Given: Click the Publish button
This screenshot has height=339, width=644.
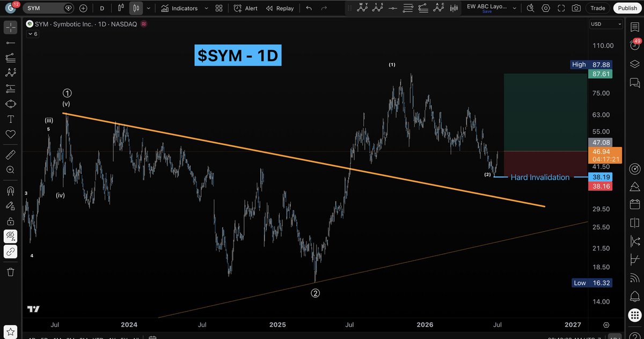Looking at the screenshot, I should click(627, 8).
